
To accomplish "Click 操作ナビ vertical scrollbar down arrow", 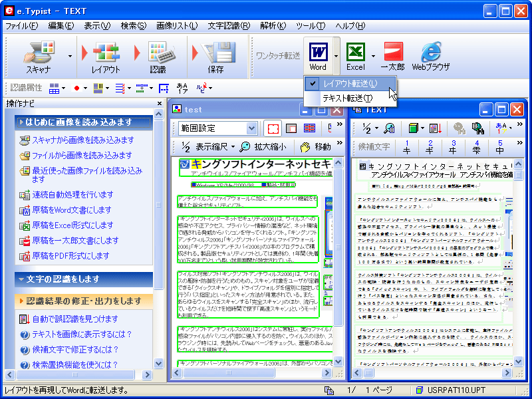I will [159, 364].
